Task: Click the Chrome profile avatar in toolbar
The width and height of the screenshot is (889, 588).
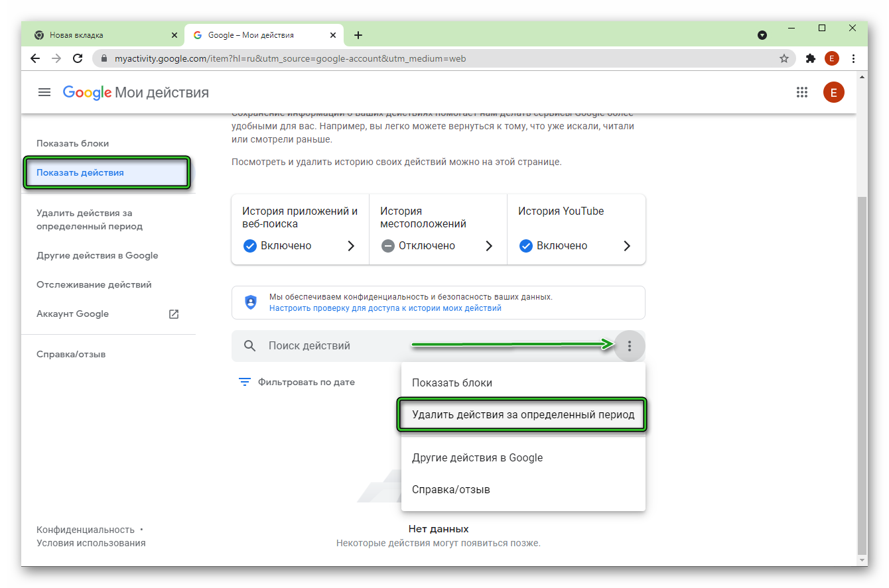Action: coord(832,58)
